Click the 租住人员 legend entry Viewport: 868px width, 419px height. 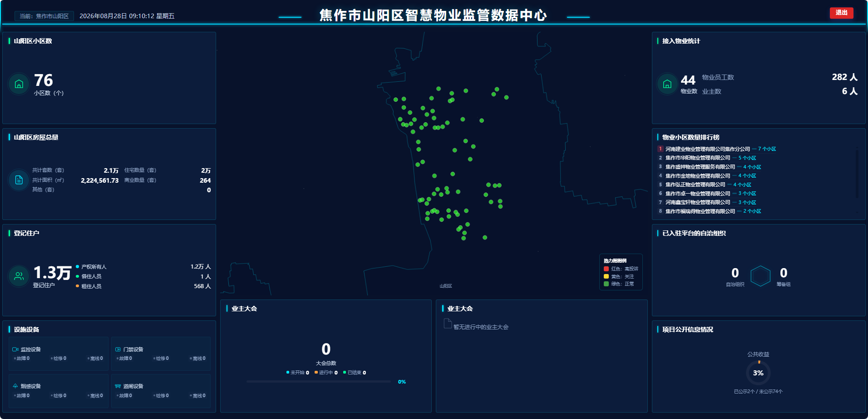(89, 286)
